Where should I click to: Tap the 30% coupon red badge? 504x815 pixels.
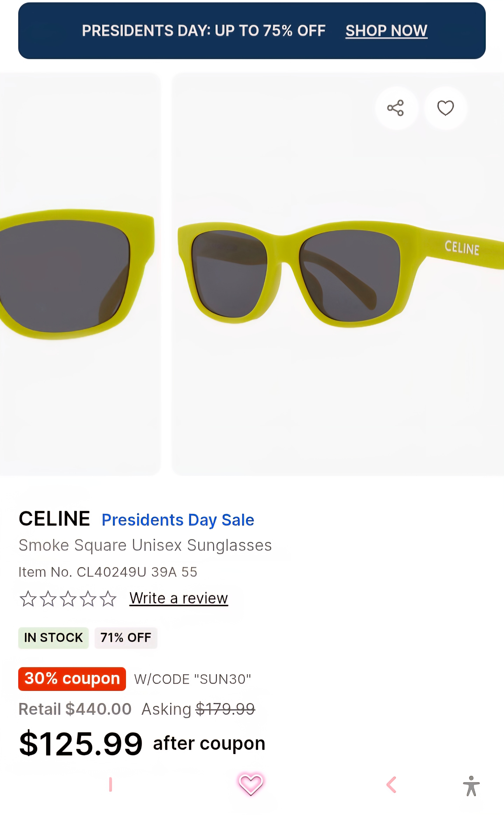72,679
